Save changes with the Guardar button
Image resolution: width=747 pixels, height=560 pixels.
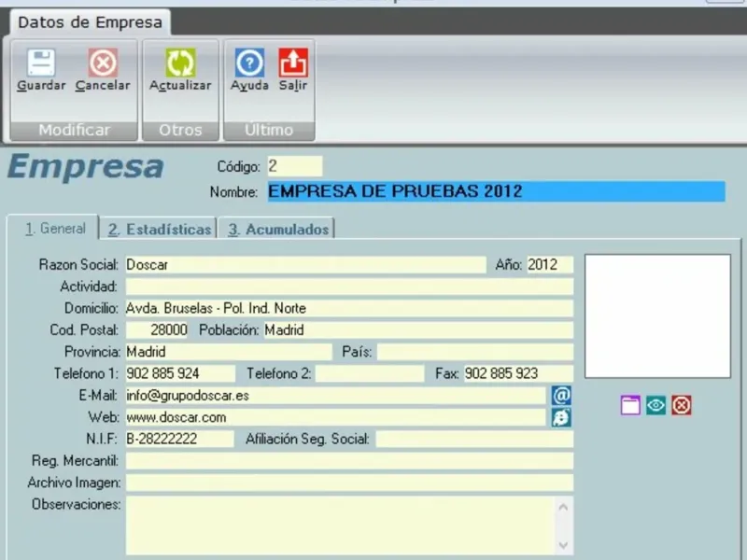pos(41,70)
